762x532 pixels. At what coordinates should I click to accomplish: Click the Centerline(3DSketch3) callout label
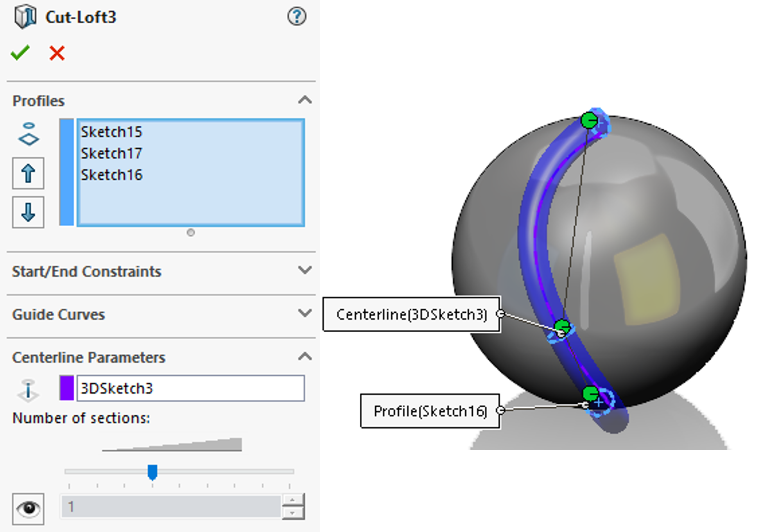(x=411, y=314)
